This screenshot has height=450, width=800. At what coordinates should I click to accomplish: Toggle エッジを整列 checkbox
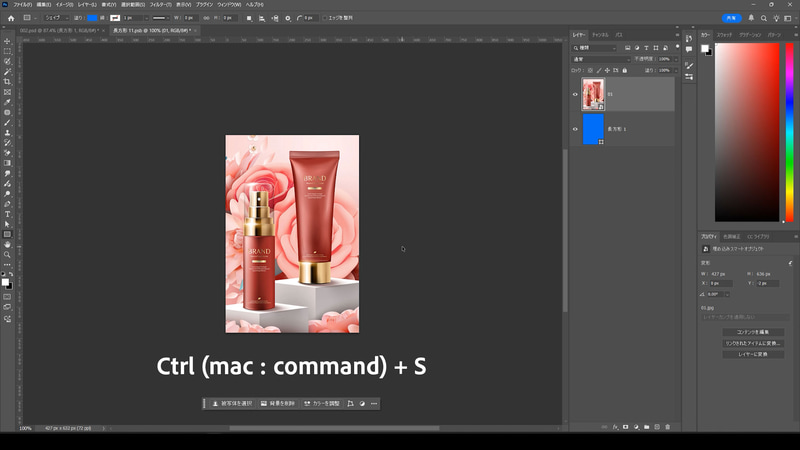click(324, 18)
